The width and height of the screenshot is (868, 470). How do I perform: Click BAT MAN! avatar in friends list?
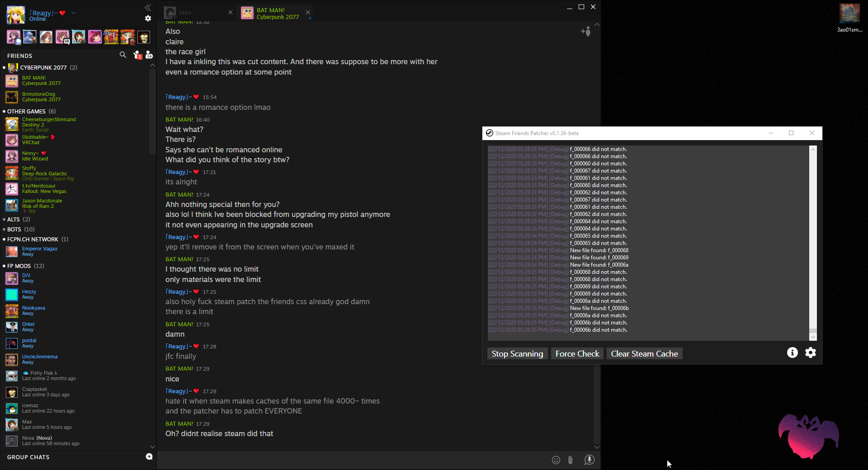[x=12, y=80]
